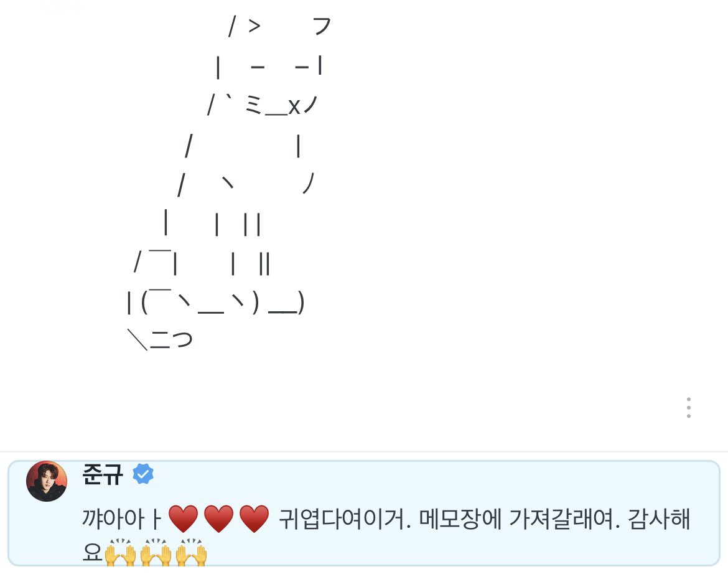728x582 pixels.
Task: Tap the second raised hands emoji
Action: (156, 552)
